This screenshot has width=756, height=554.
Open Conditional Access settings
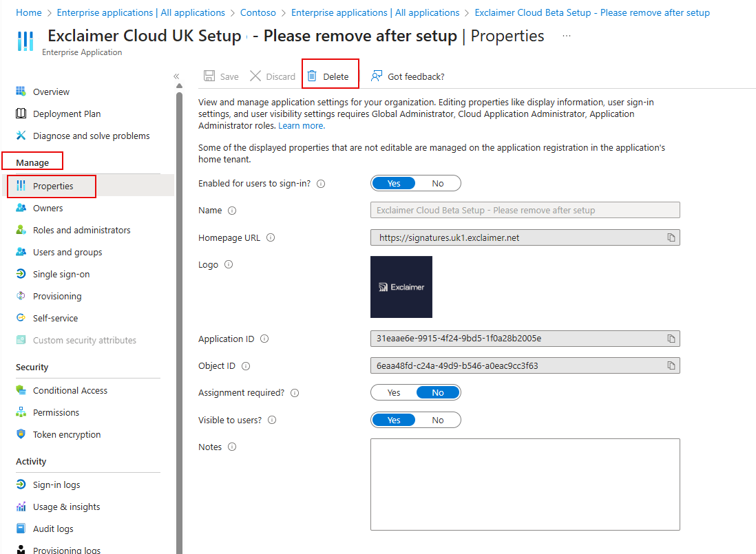(70, 390)
